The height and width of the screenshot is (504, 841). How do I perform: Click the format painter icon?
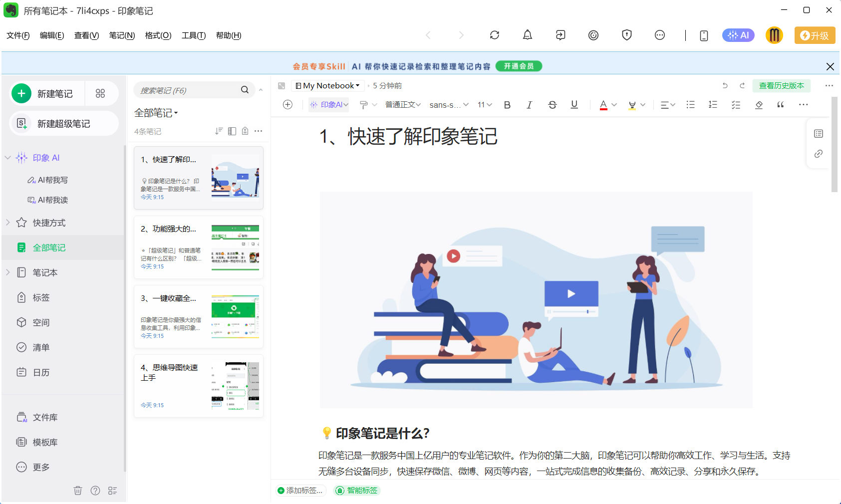[x=363, y=104]
